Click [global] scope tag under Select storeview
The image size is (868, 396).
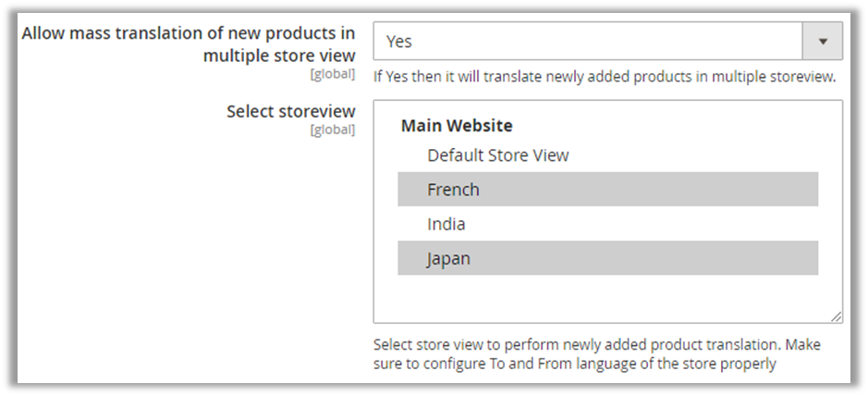click(333, 130)
